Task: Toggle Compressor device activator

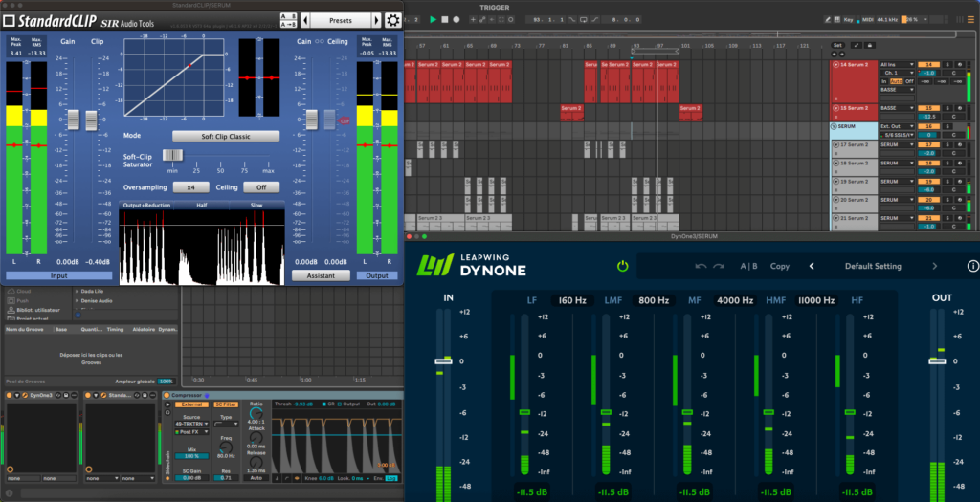Action: click(167, 395)
